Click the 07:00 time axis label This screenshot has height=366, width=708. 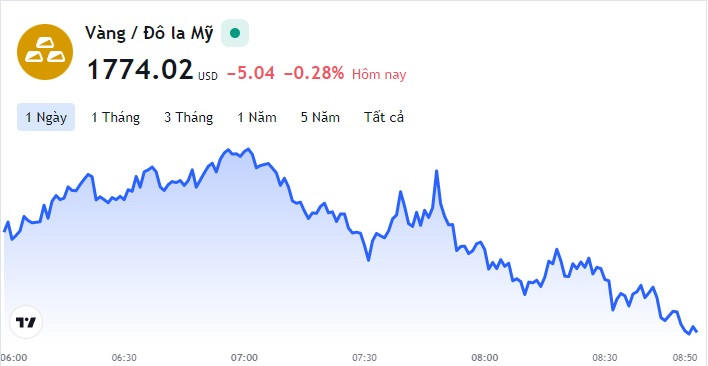point(244,357)
